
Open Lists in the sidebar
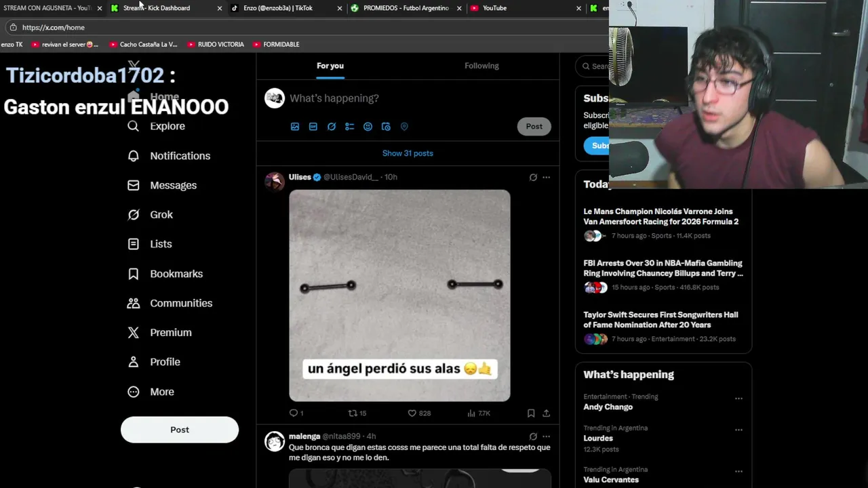[x=150, y=244]
